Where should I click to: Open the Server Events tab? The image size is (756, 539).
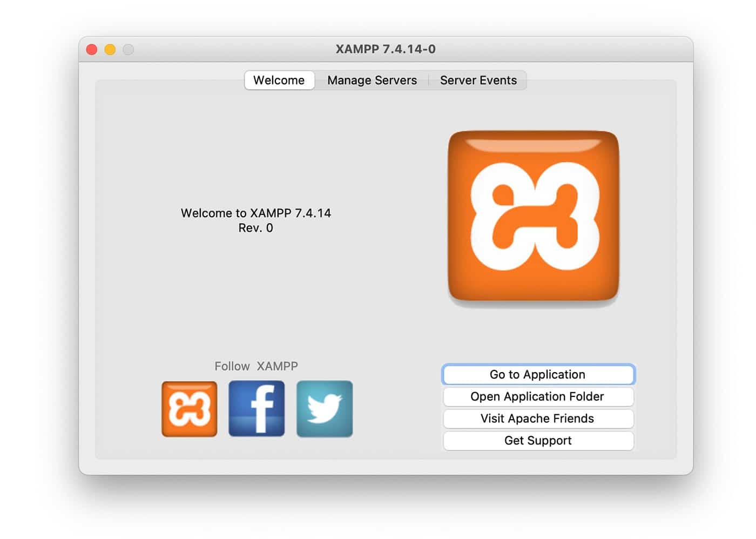point(478,80)
